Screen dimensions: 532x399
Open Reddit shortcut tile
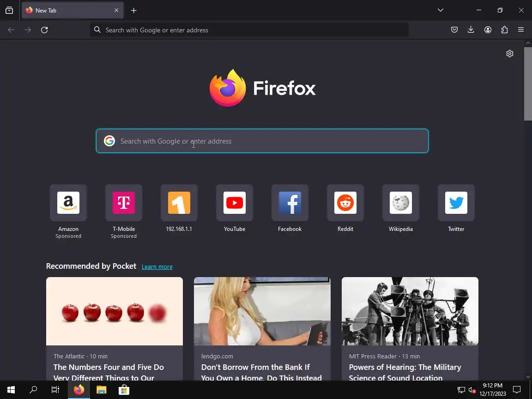[x=345, y=203]
